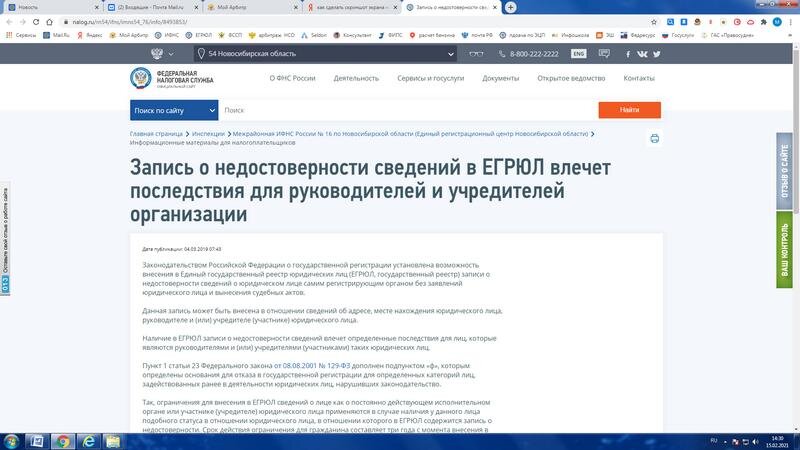Switch to the Новости tab
Image resolution: width=800 pixels, height=450 pixels.
tap(51, 7)
